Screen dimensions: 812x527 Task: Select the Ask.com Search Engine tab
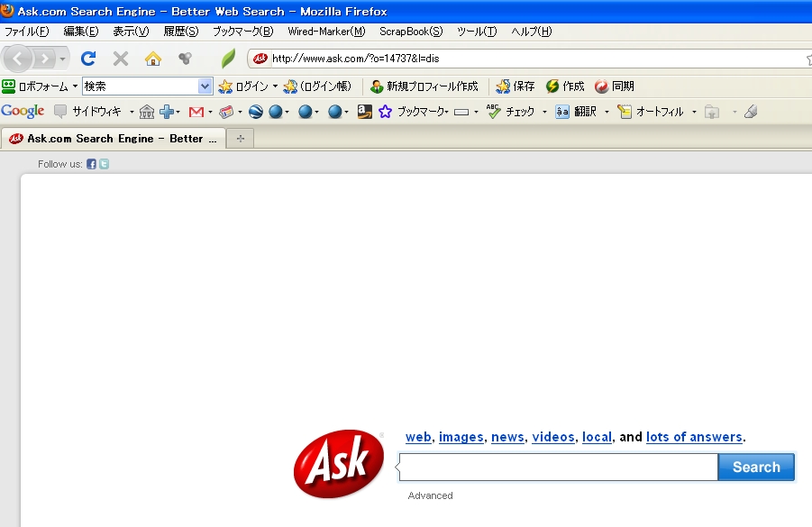(114, 139)
